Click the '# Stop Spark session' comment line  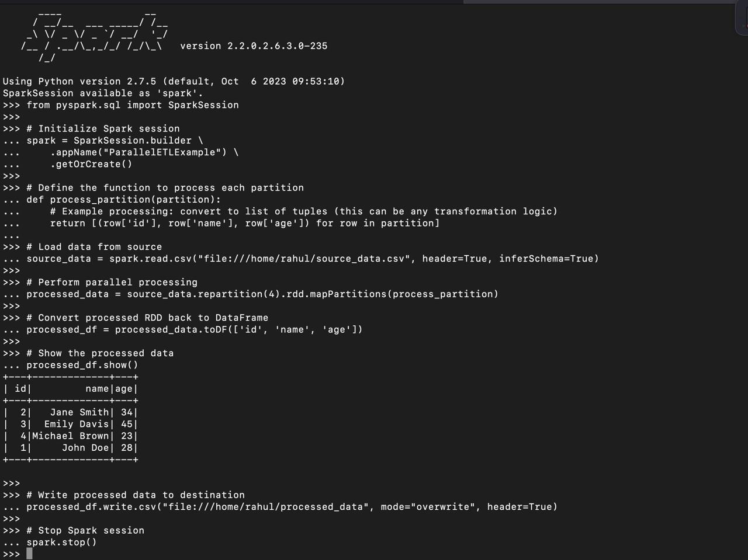(91, 530)
